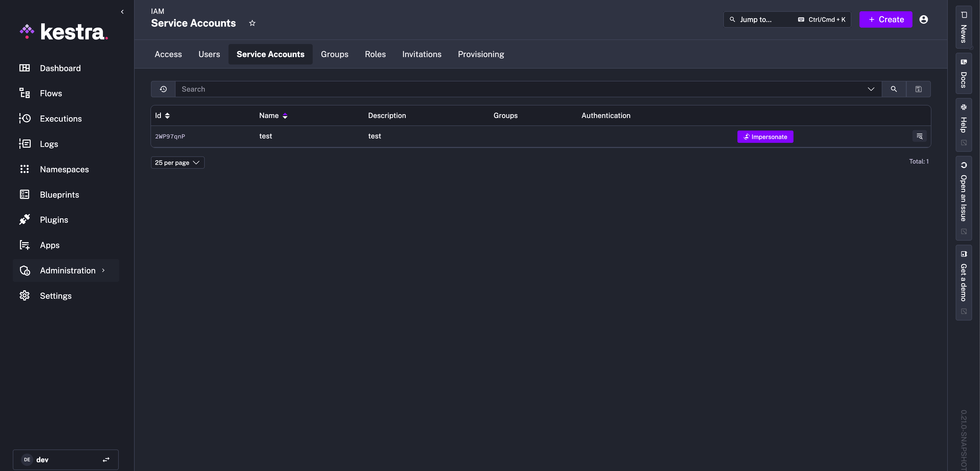Viewport: 980px width, 471px height.
Task: Open advanced search options dropdown
Action: 871,89
